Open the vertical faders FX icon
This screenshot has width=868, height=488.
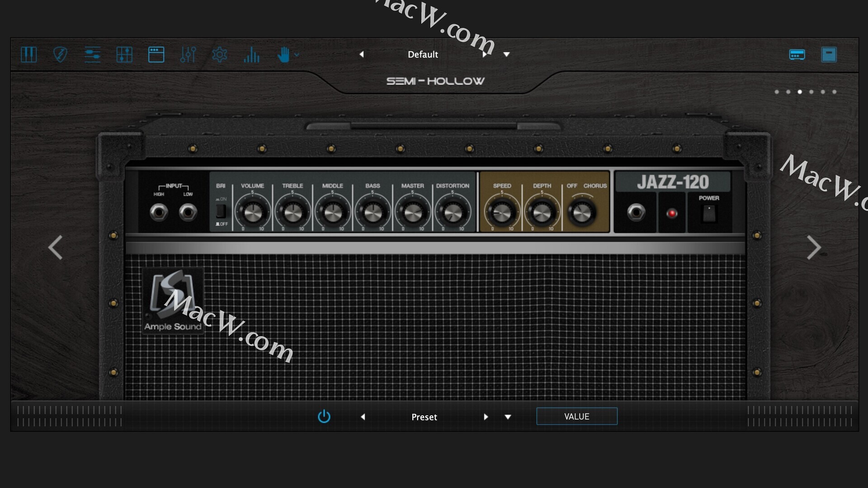188,55
